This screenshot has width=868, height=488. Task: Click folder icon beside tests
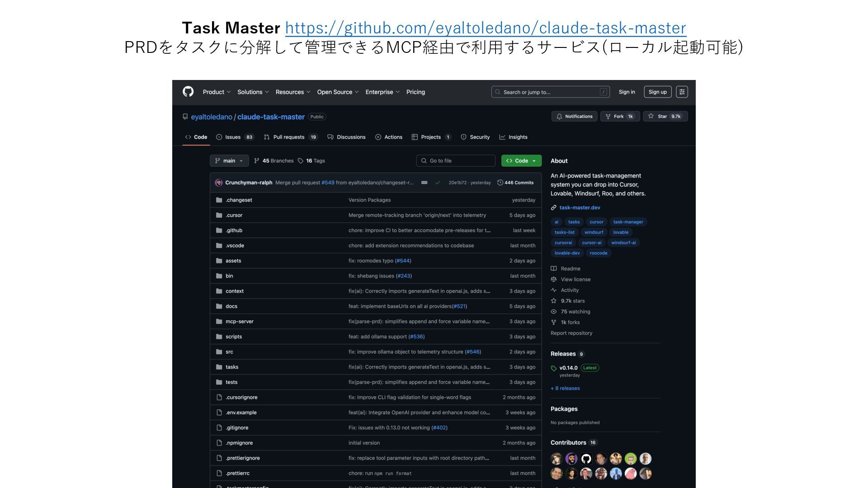click(219, 382)
